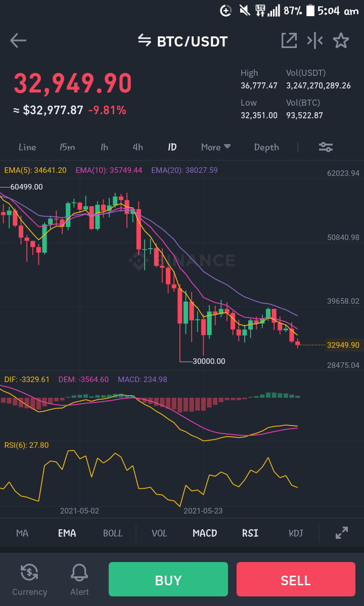Viewport: 364px width, 606px height.
Task: Tap the swap pair icon beside BTC/USDT
Action: tap(145, 40)
